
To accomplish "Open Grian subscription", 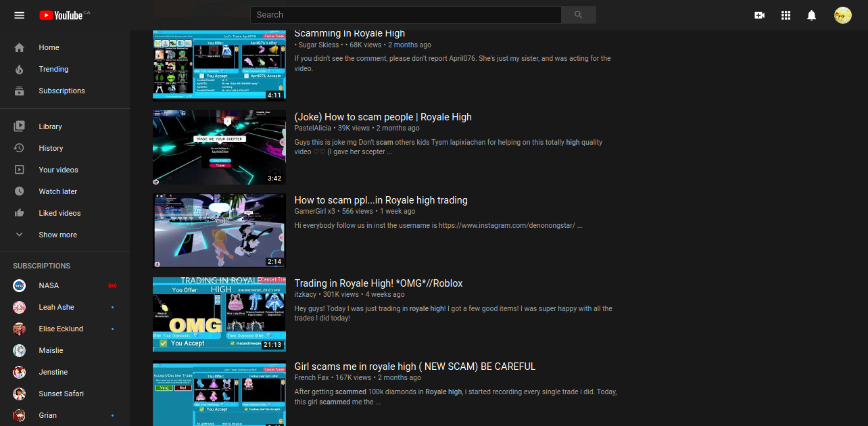I will pos(65,415).
